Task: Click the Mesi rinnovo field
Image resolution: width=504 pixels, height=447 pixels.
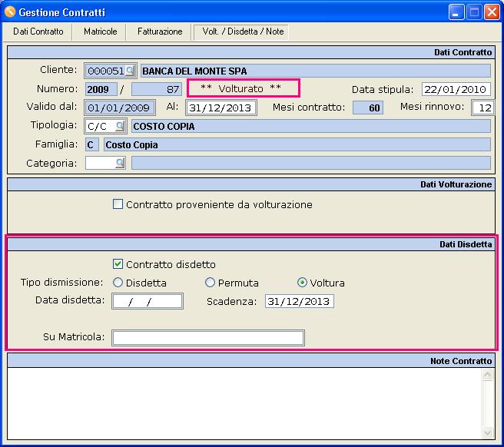Action: 482,108
